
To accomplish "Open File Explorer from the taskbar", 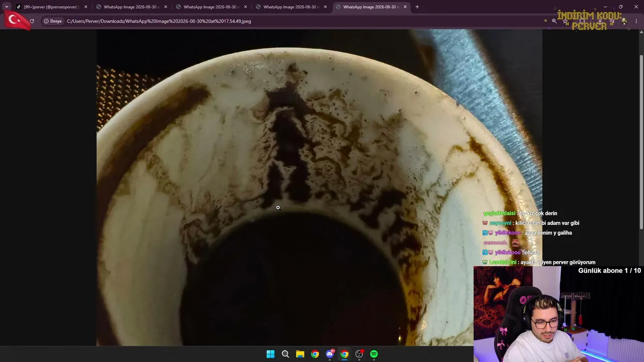I will (x=300, y=354).
